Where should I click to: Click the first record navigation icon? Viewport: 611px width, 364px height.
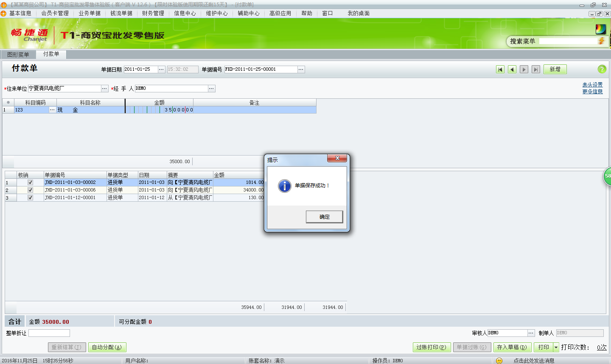point(500,69)
